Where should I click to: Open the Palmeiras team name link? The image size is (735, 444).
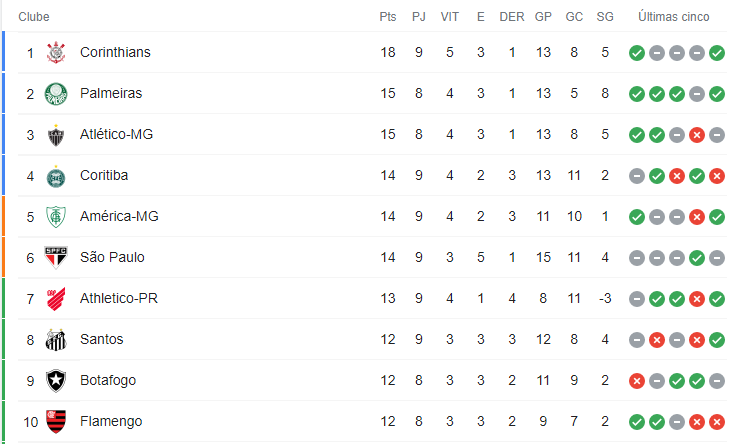tap(111, 93)
